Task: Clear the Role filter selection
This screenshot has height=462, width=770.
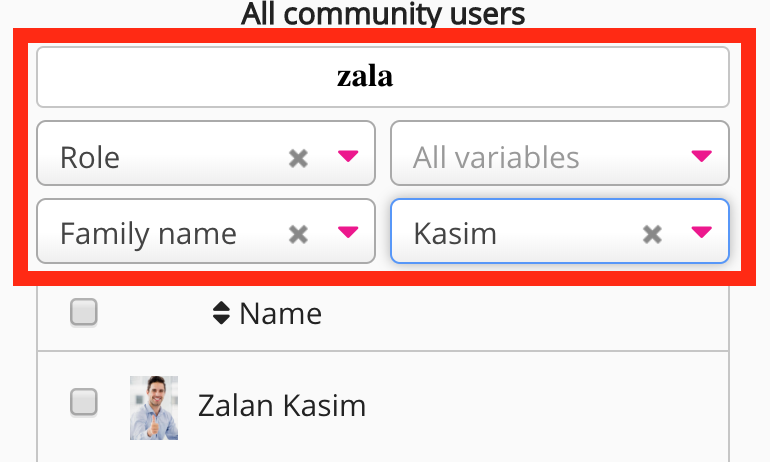Action: tap(298, 157)
